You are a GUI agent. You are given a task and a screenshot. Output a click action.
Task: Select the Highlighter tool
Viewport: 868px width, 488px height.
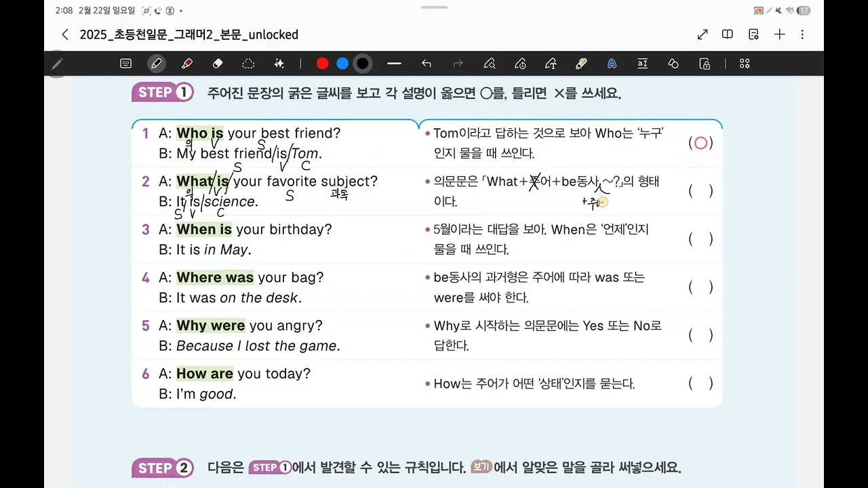187,64
